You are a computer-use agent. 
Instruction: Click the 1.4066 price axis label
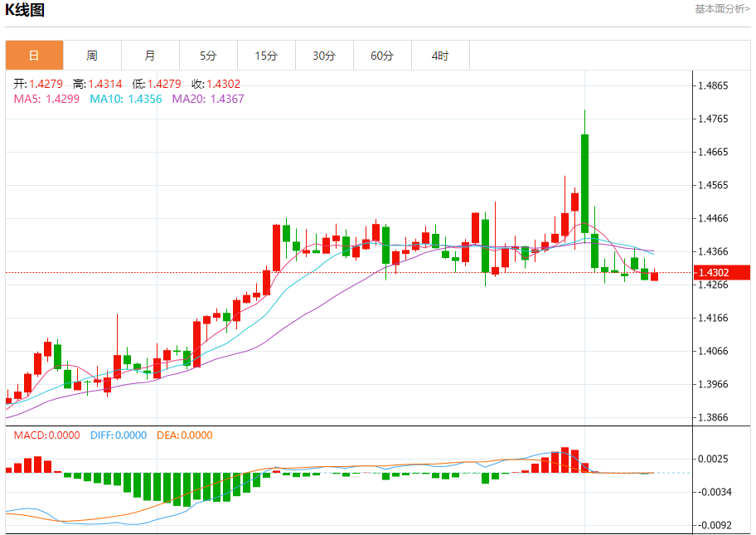tap(713, 351)
